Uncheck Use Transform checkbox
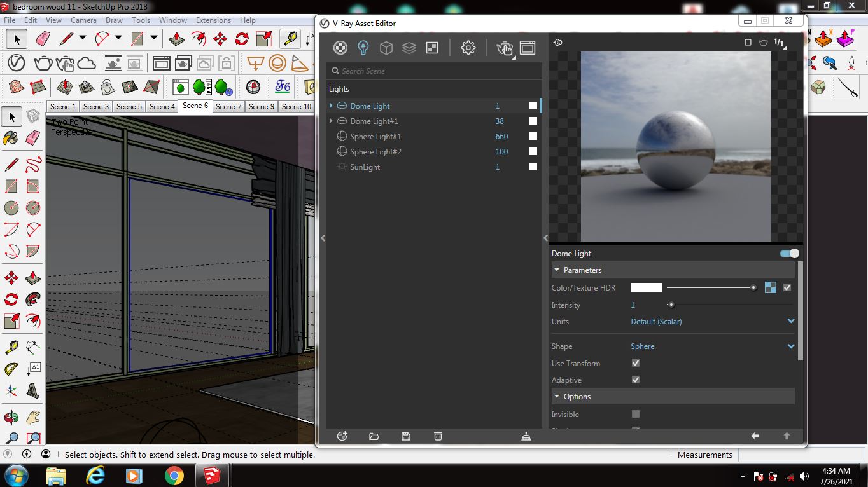 click(x=636, y=363)
